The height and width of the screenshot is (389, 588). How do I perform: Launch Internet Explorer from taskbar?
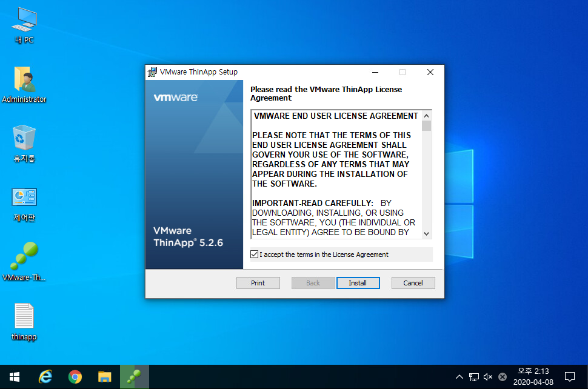(45, 377)
